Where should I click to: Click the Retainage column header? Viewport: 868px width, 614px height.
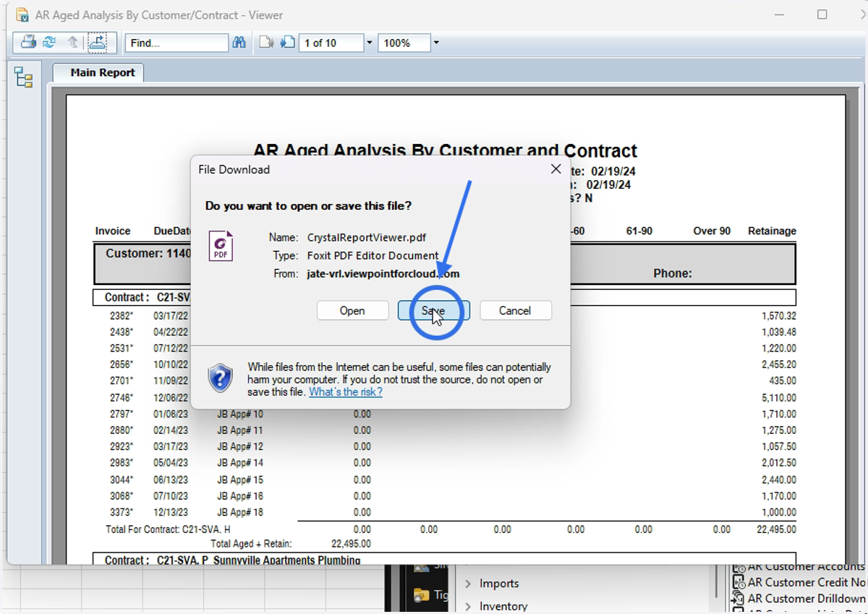tap(772, 231)
